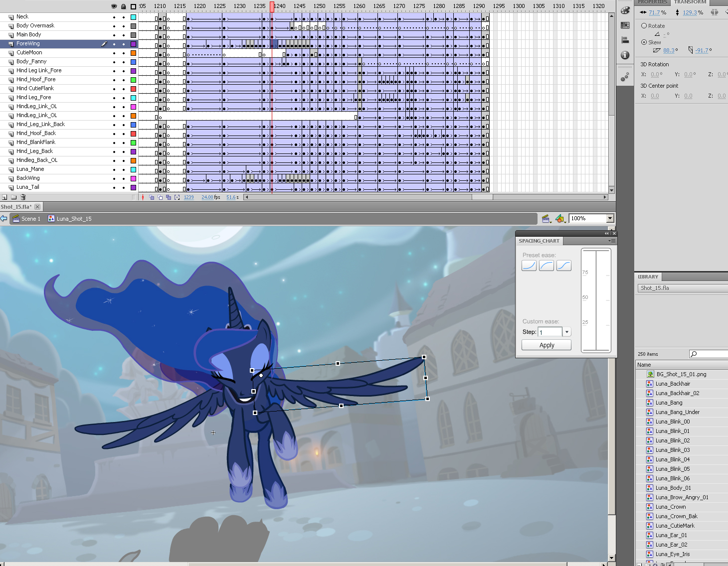The width and height of the screenshot is (728, 566).
Task: Click the library search magnifier icon
Action: pos(694,354)
